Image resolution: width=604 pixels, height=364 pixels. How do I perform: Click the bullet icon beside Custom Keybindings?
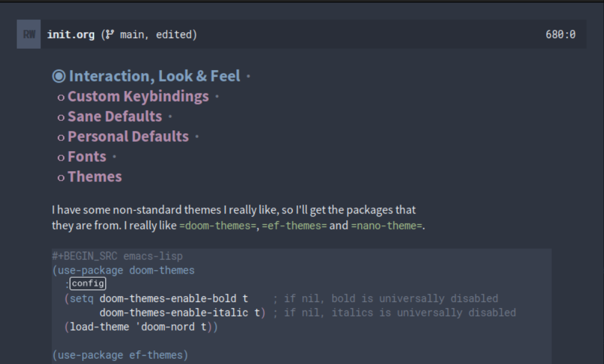point(61,96)
